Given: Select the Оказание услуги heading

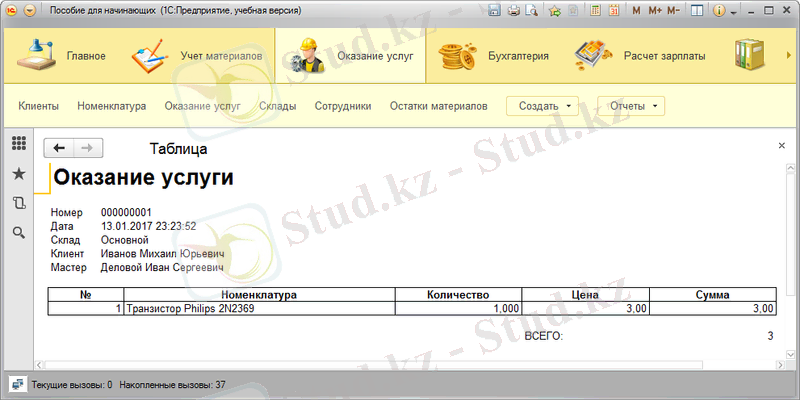Looking at the screenshot, I should (143, 178).
